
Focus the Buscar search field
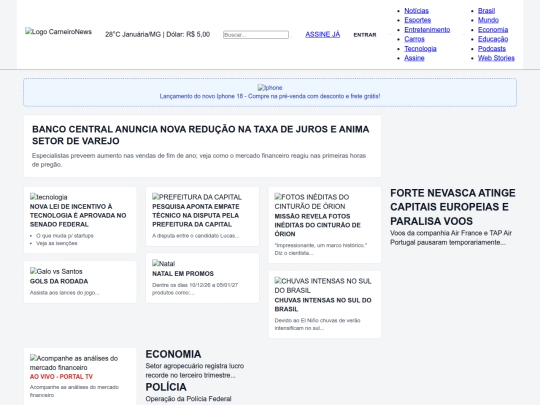pyautogui.click(x=256, y=35)
